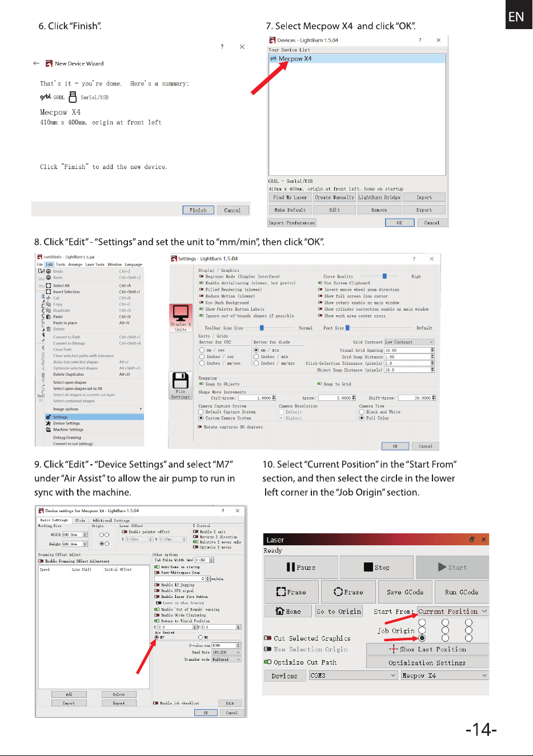Click the Stop button in the Laser panel
Image resolution: width=533 pixels, height=756 pixels.
(377, 568)
